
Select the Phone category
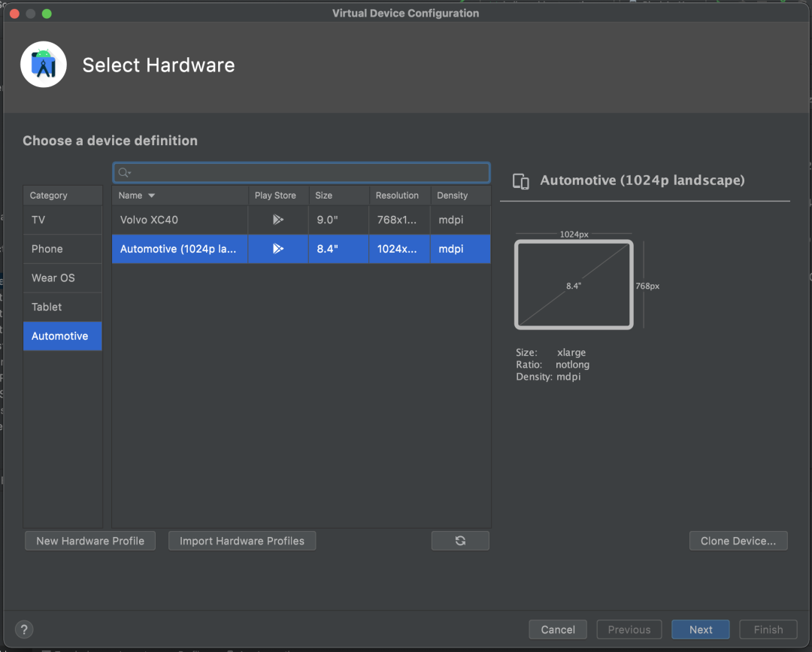click(62, 249)
